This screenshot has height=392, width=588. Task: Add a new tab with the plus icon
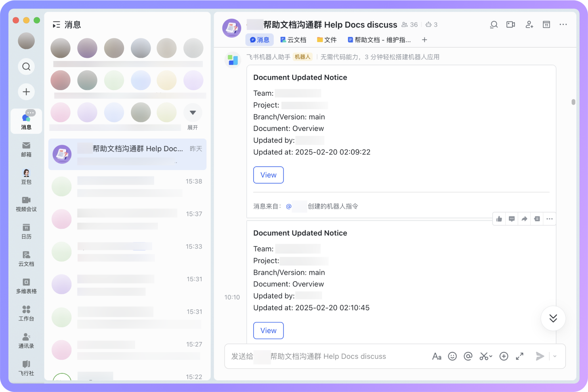[x=424, y=40]
